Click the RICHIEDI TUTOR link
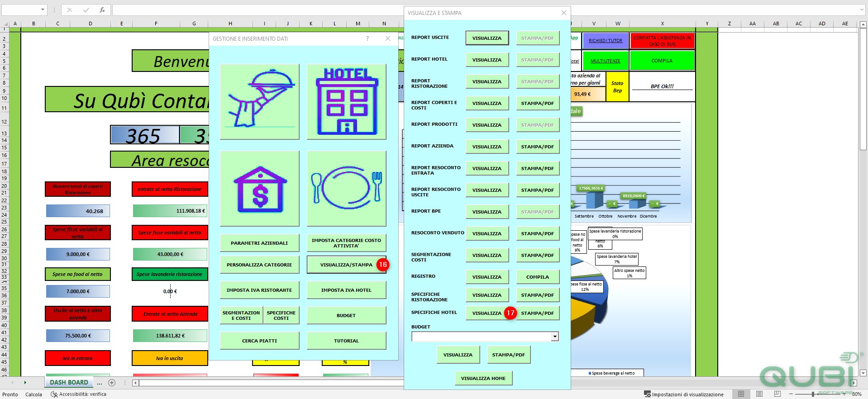This screenshot has height=399, width=868. point(606,41)
